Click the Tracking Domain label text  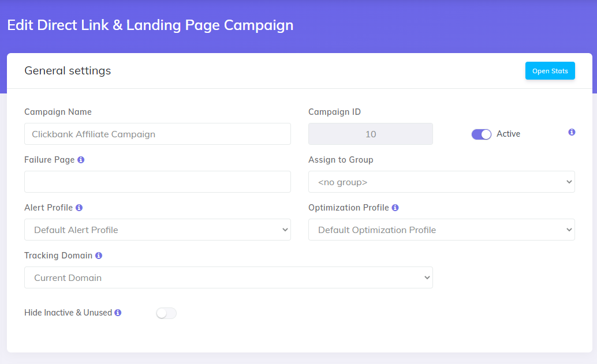click(58, 256)
